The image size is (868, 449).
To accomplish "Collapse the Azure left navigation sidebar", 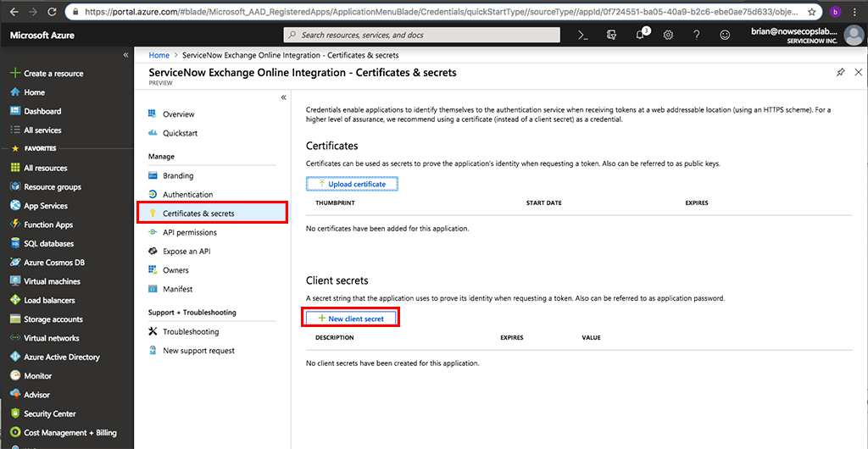I will [125, 55].
